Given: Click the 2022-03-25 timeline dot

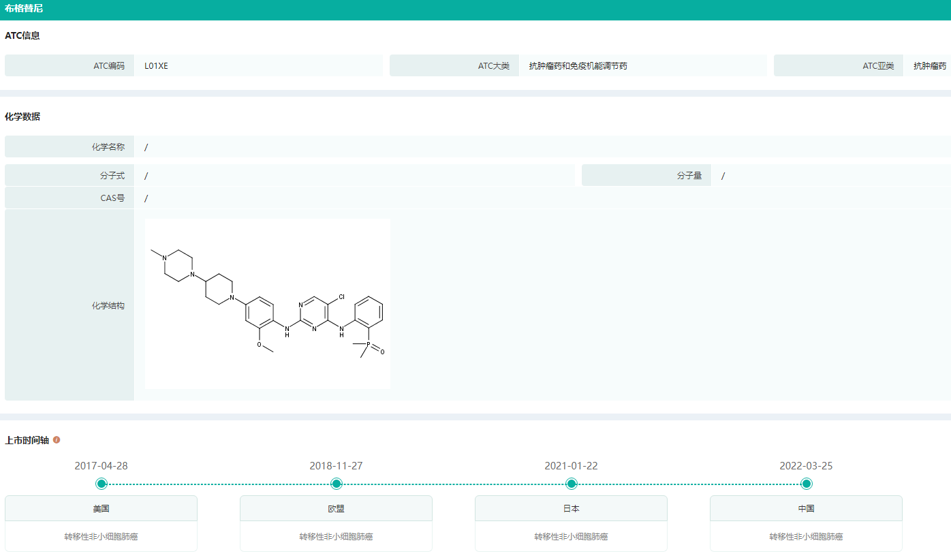Looking at the screenshot, I should click(807, 484).
